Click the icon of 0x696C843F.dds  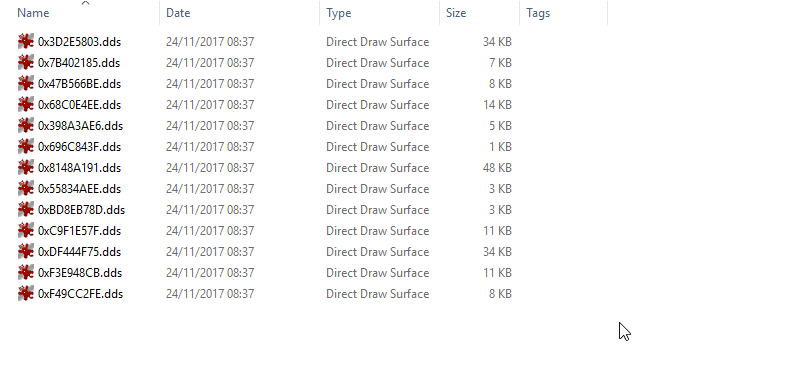[x=26, y=147]
